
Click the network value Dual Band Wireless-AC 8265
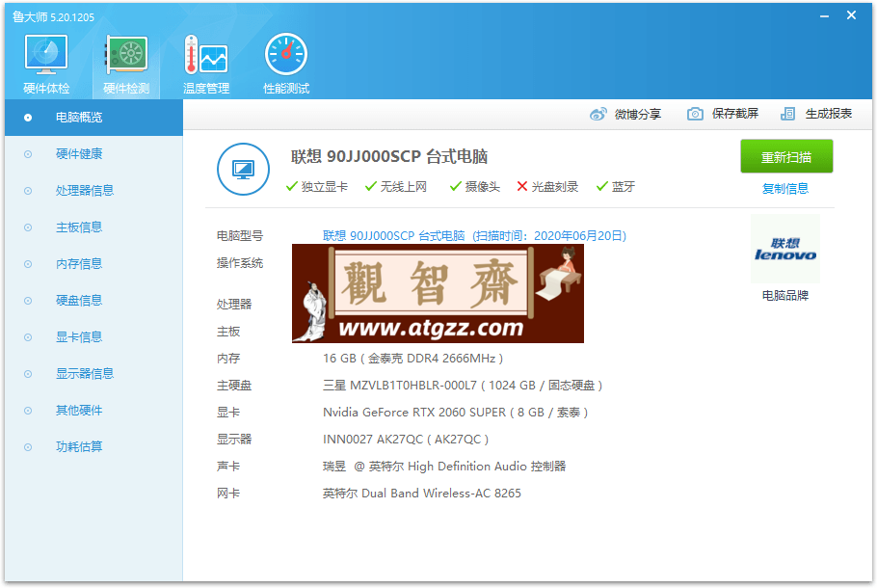422,494
